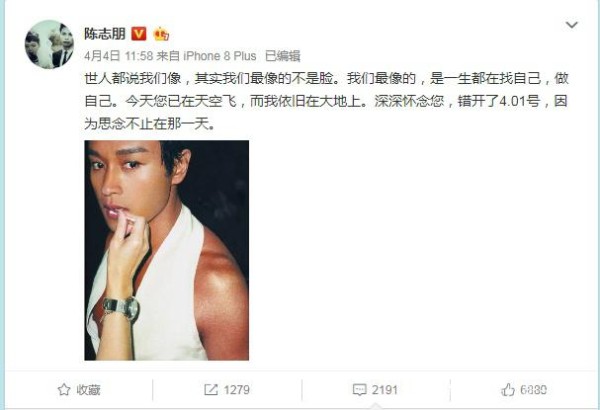Open the 1279 reposts list

point(236,390)
